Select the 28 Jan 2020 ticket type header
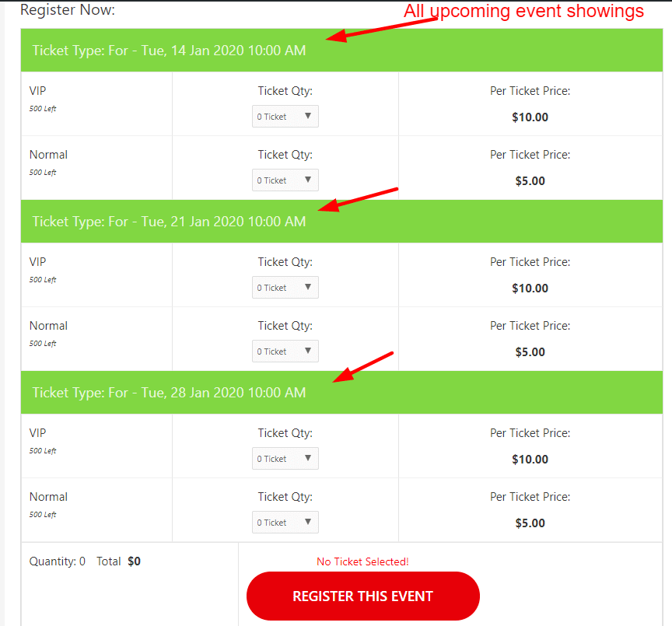 point(341,393)
